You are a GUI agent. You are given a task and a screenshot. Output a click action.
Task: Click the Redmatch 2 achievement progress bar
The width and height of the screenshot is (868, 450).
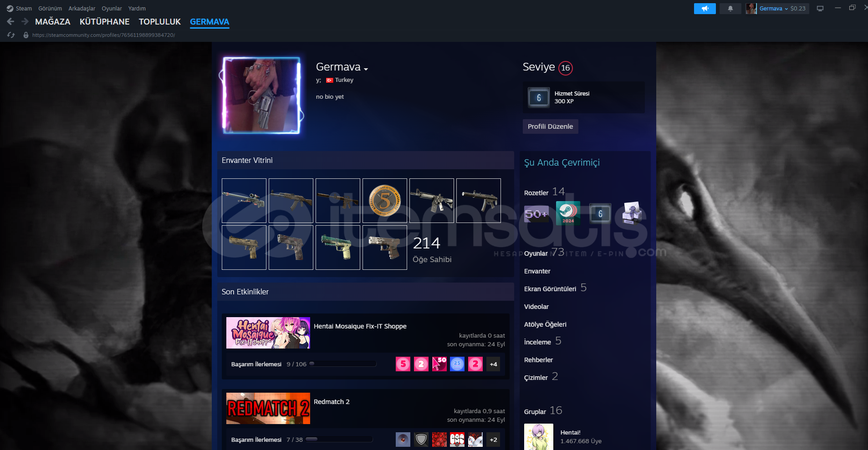[339, 440]
